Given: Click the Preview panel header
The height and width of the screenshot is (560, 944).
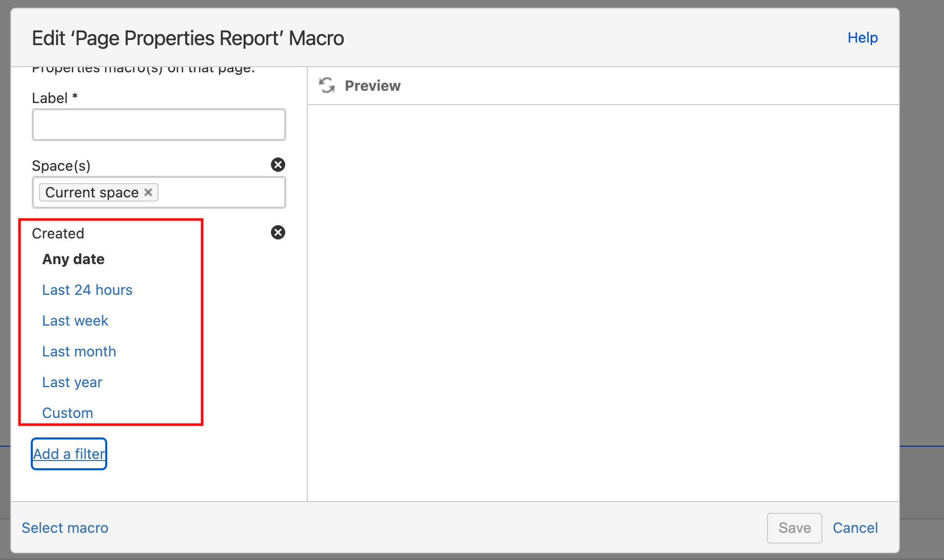Looking at the screenshot, I should click(x=373, y=85).
